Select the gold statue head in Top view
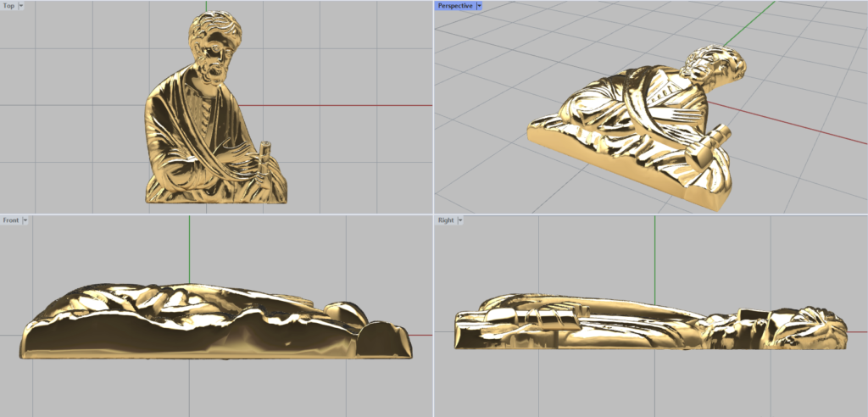The width and height of the screenshot is (868, 417). (x=216, y=44)
